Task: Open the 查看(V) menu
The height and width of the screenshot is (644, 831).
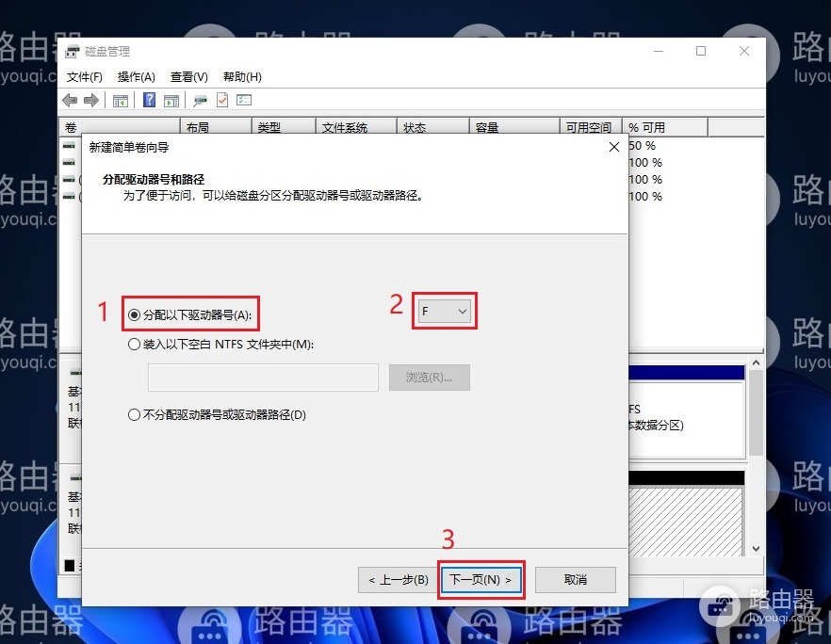Action: point(188,77)
